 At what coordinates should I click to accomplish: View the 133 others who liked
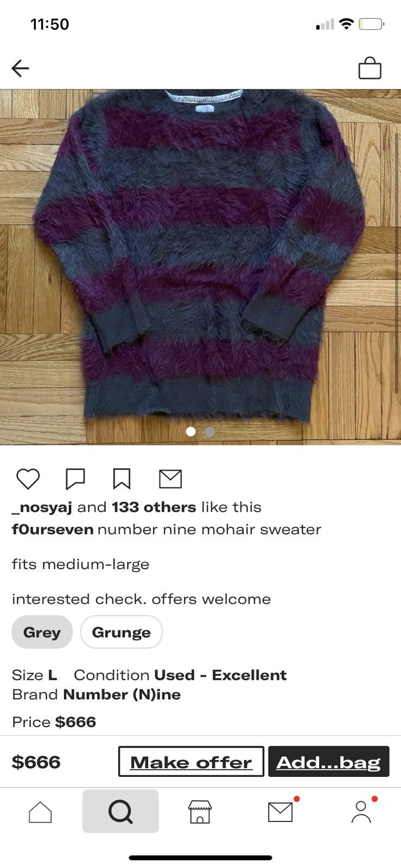154,507
